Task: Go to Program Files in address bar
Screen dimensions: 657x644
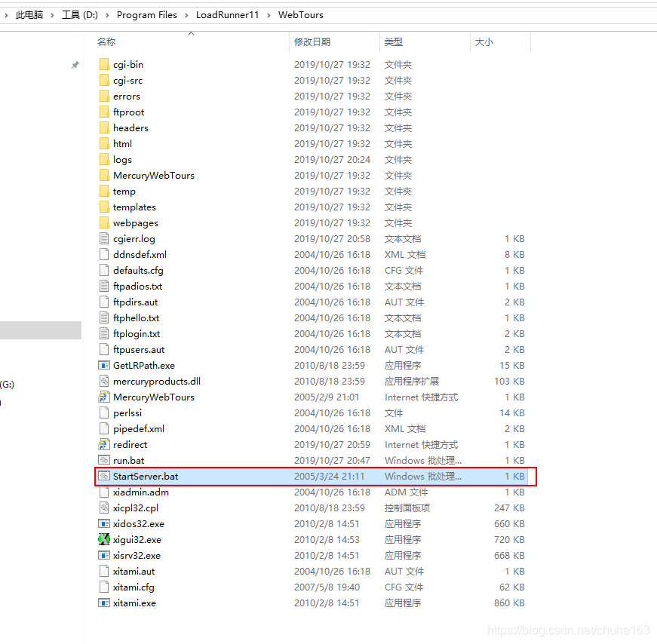Action: click(x=147, y=15)
